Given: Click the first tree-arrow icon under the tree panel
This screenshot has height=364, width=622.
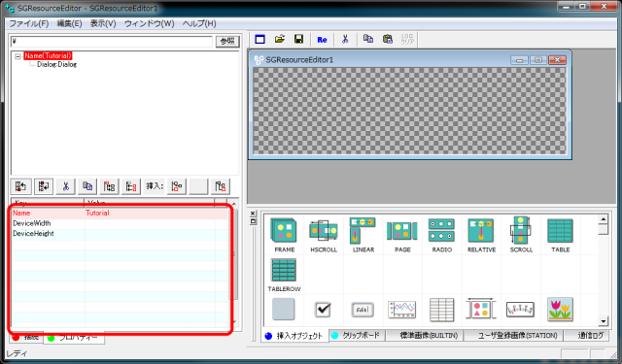Looking at the screenshot, I should click(x=21, y=186).
